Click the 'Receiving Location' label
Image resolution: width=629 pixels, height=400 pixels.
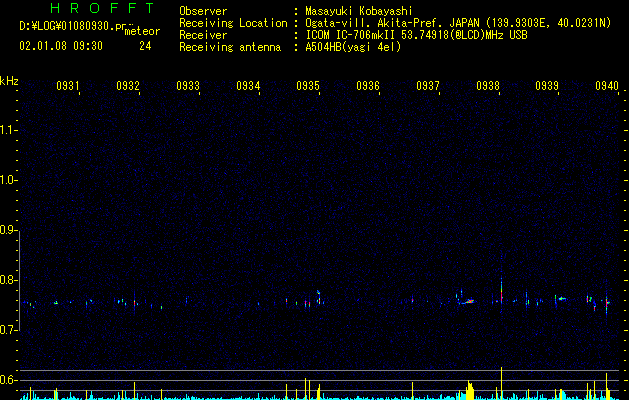tap(233, 23)
